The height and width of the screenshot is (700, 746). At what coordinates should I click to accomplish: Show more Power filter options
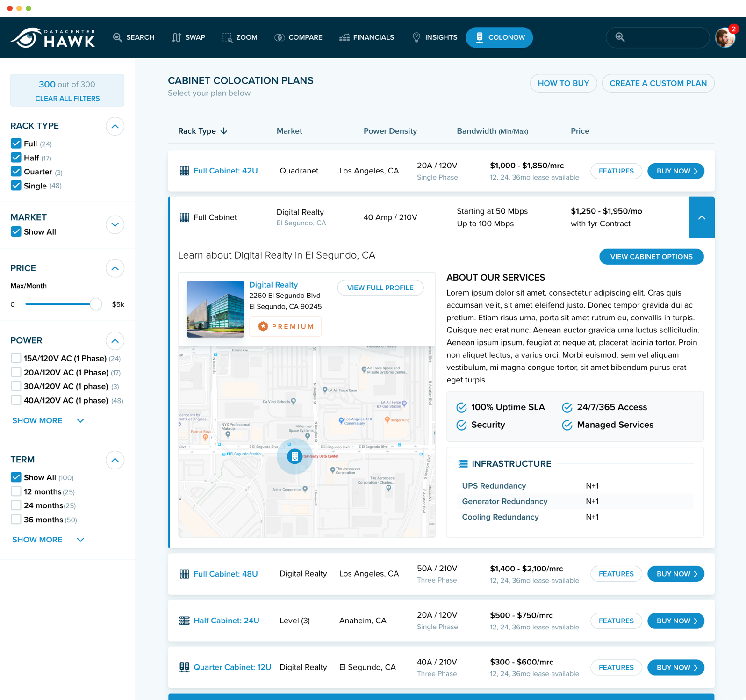(48, 420)
